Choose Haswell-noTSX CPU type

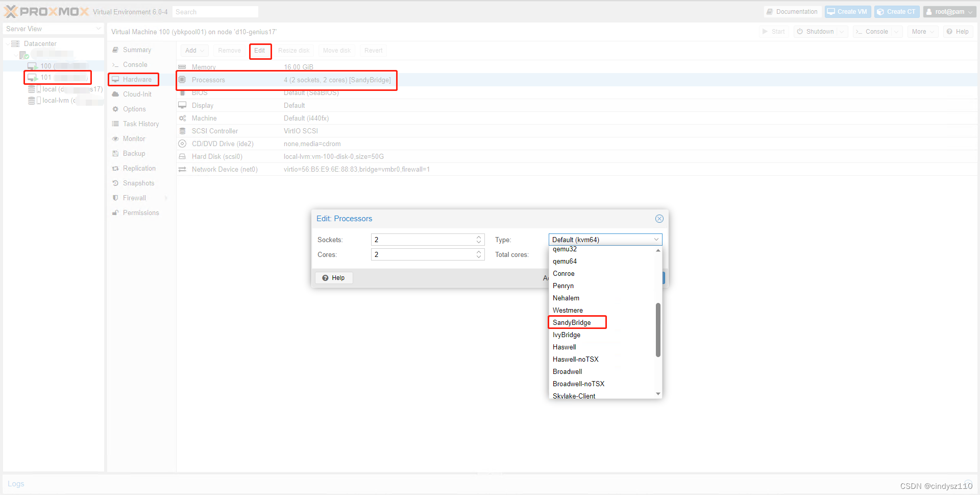pos(602,359)
